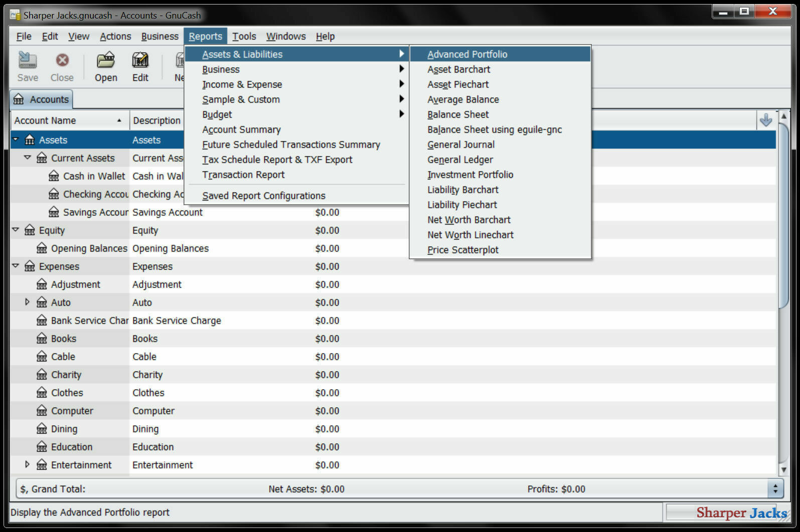Collapse the Current Assets subtree

pyautogui.click(x=28, y=157)
